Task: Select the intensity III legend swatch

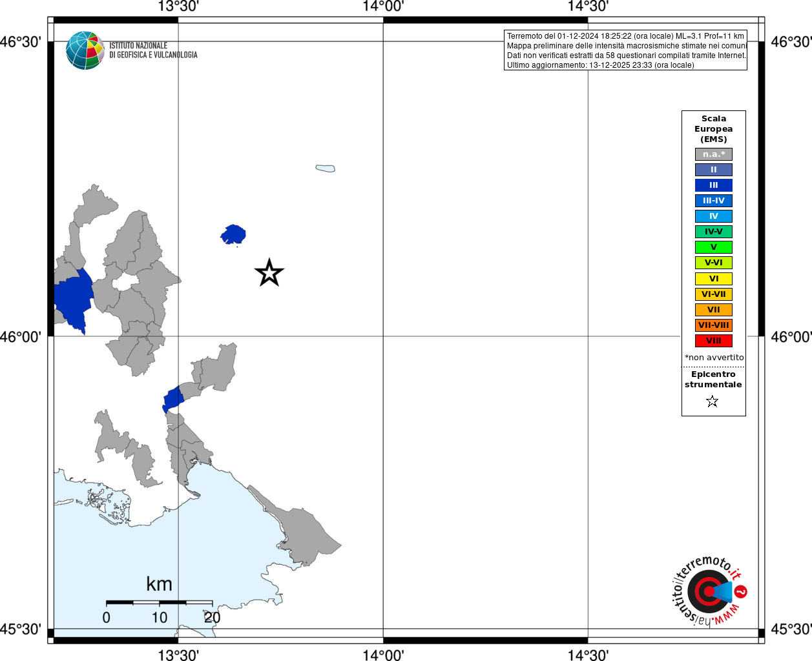Action: (x=714, y=185)
